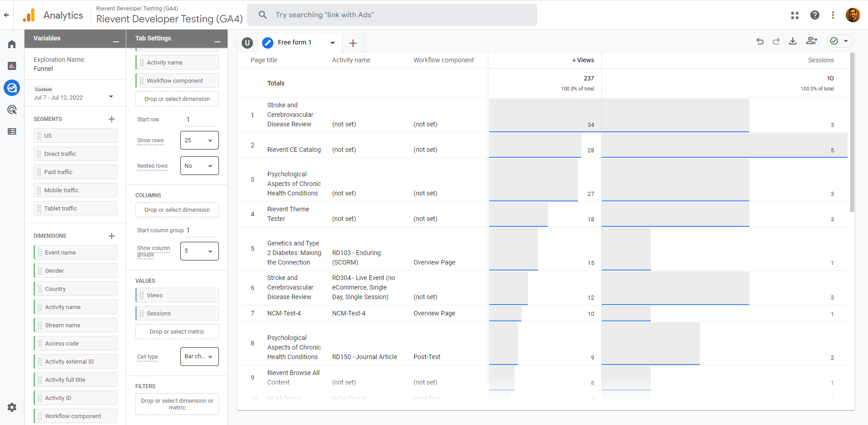Edit the Exploration Name Funnel
This screenshot has height=425, width=868.
click(43, 69)
